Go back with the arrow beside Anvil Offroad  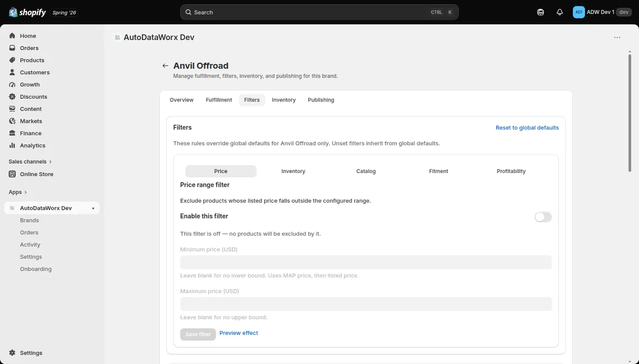(165, 65)
